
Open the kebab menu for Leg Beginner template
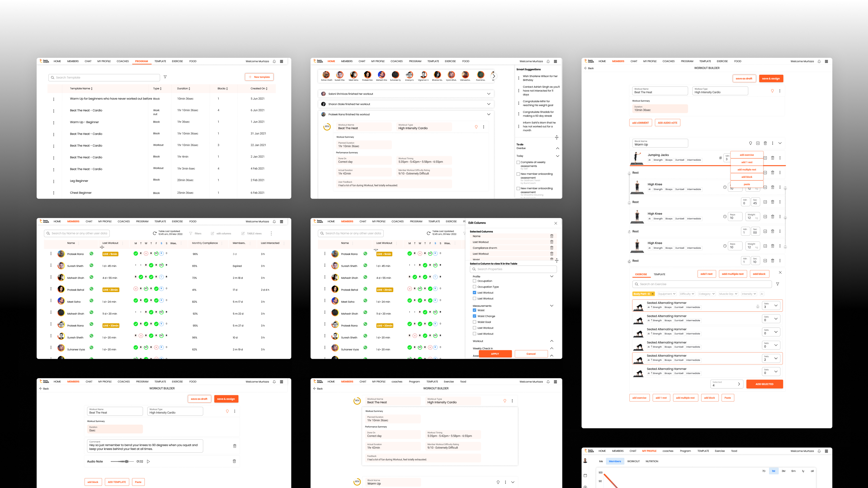pos(54,181)
